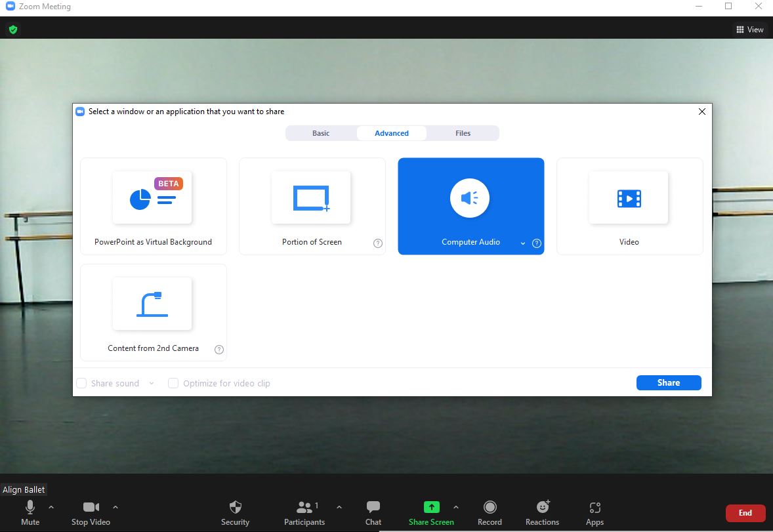Click the Zoom icon in share dialog title
773x532 pixels.
point(80,112)
